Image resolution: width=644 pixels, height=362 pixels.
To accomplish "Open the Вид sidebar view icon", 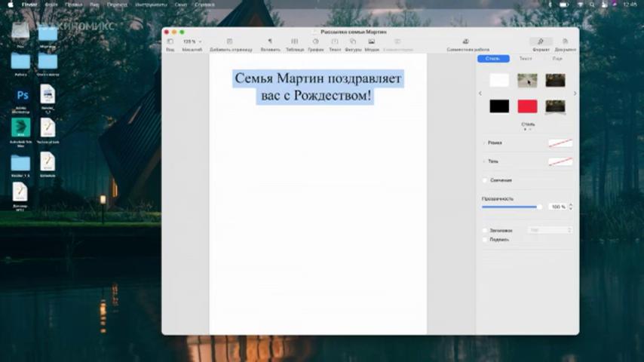I will click(x=170, y=41).
